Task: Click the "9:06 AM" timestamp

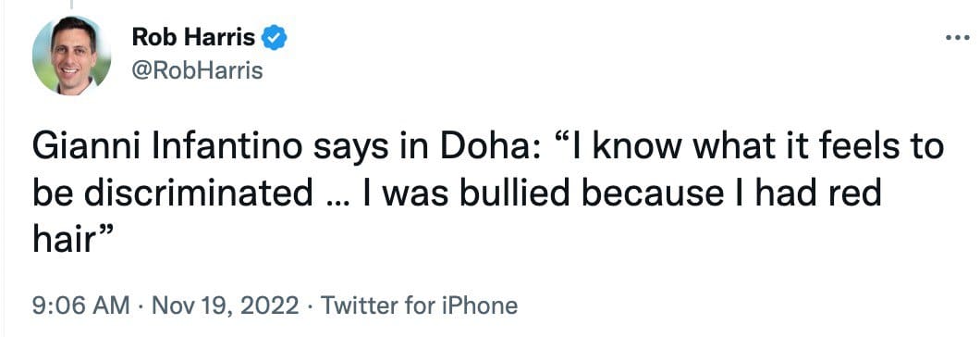Action: point(81,306)
